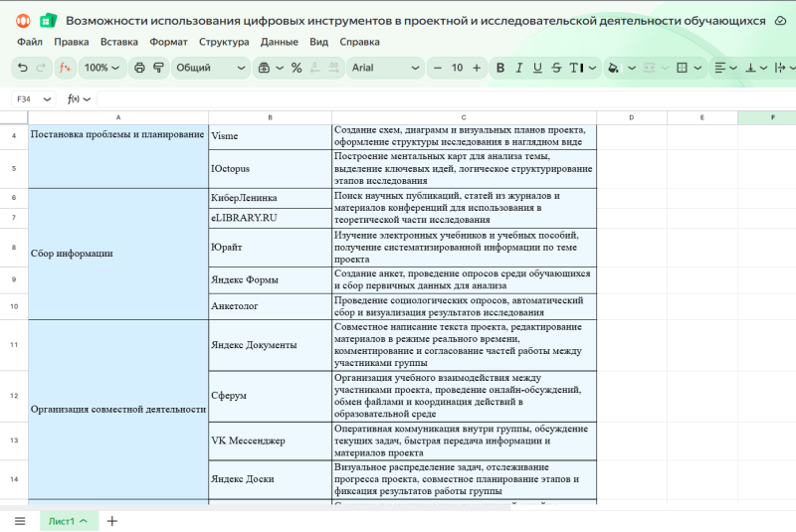Click the font size value 10
This screenshot has width=796, height=532.
coord(457,68)
